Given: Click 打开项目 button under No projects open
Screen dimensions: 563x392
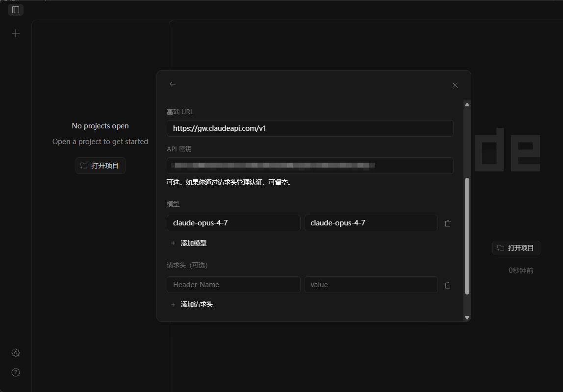Looking at the screenshot, I should pos(101,166).
